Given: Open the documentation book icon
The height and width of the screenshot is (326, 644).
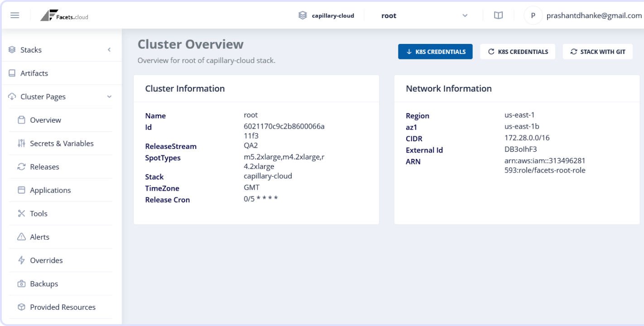Looking at the screenshot, I should pos(498,15).
